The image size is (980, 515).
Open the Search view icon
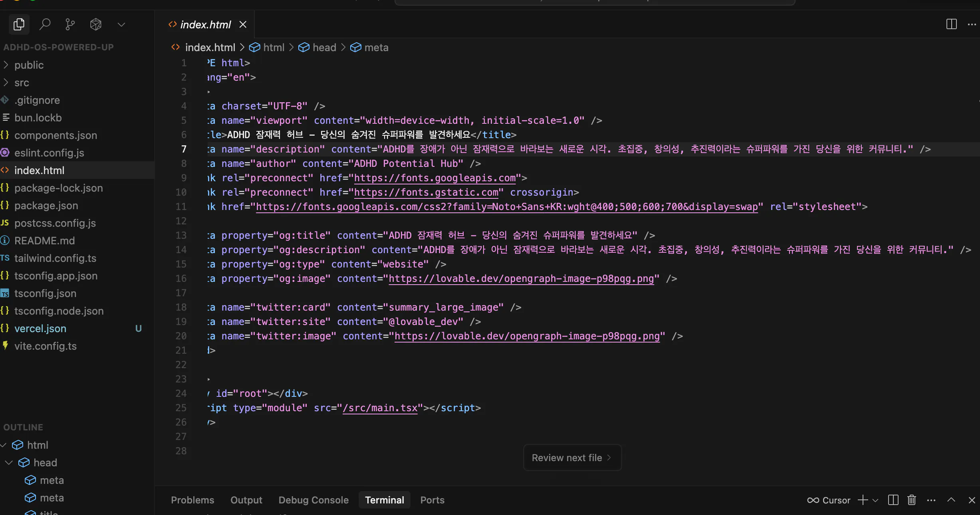point(45,24)
